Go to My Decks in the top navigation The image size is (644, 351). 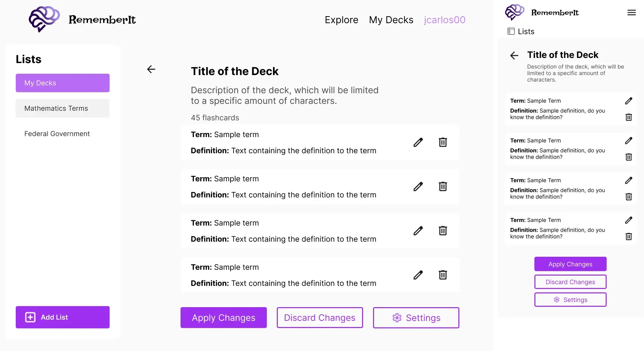coord(391,20)
